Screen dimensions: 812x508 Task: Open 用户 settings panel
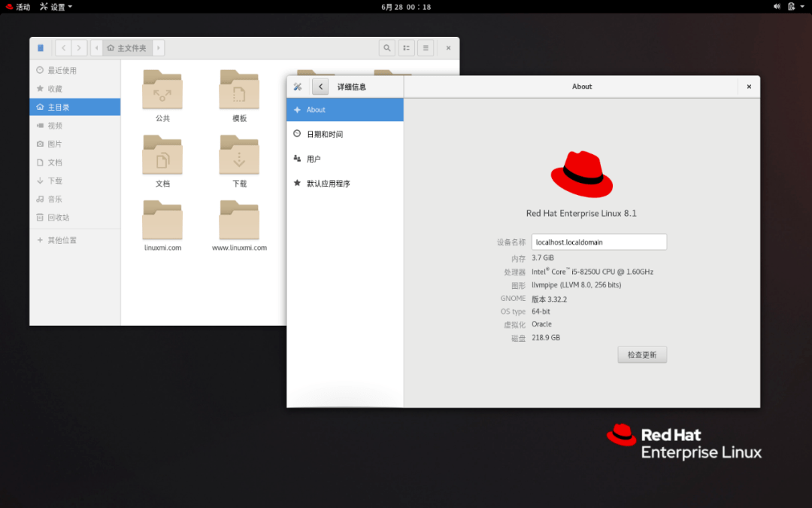click(x=345, y=159)
